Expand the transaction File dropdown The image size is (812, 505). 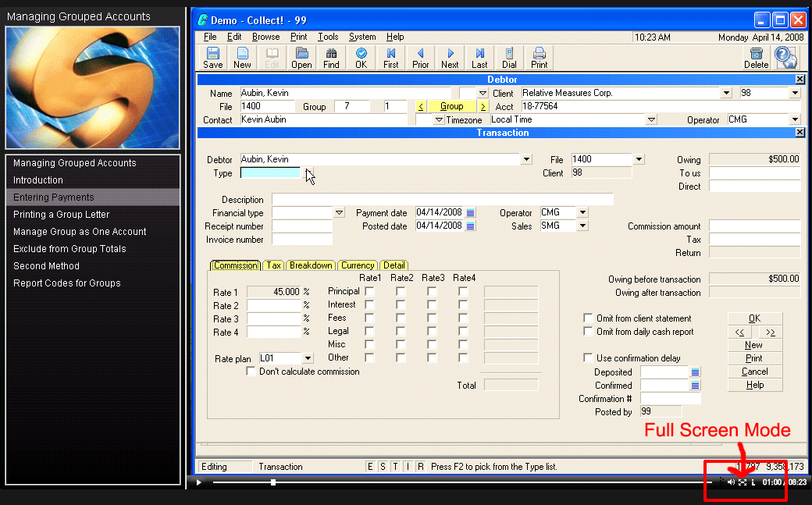(639, 159)
